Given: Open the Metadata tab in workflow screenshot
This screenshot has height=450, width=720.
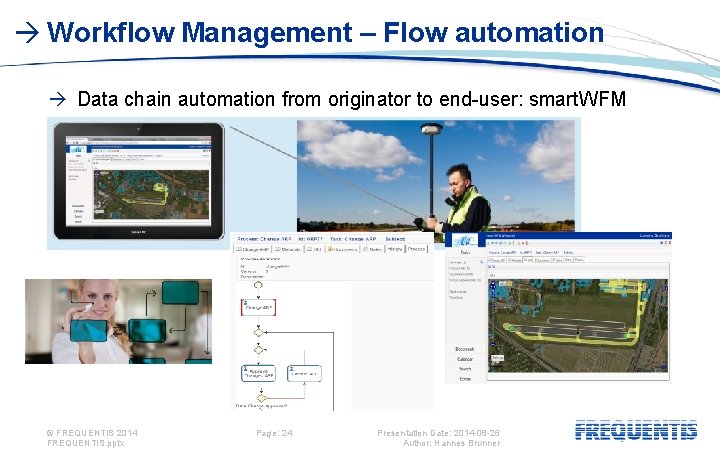Looking at the screenshot, I should (287, 249).
